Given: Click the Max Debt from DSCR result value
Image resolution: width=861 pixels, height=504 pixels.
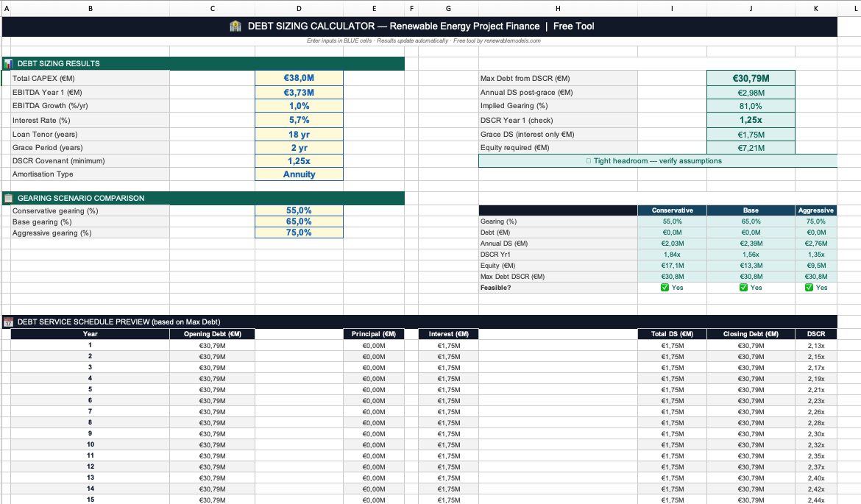Looking at the screenshot, I should tap(751, 78).
